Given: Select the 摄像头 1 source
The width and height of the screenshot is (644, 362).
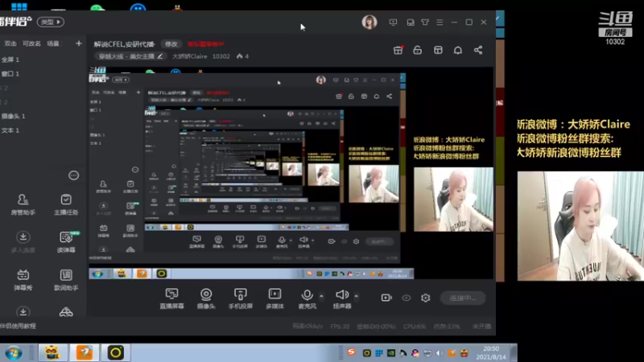Looking at the screenshot, I should point(13,116).
